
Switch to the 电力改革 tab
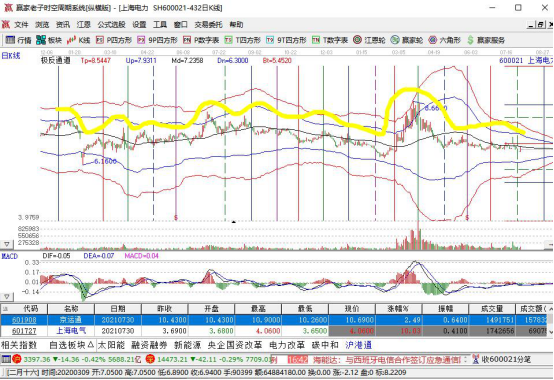(x=287, y=345)
